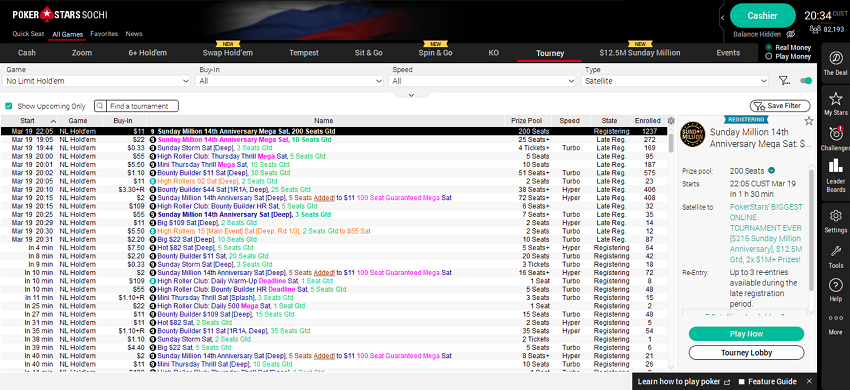The height and width of the screenshot is (390, 850).
Task: Click the Save Filter button
Action: click(x=780, y=106)
